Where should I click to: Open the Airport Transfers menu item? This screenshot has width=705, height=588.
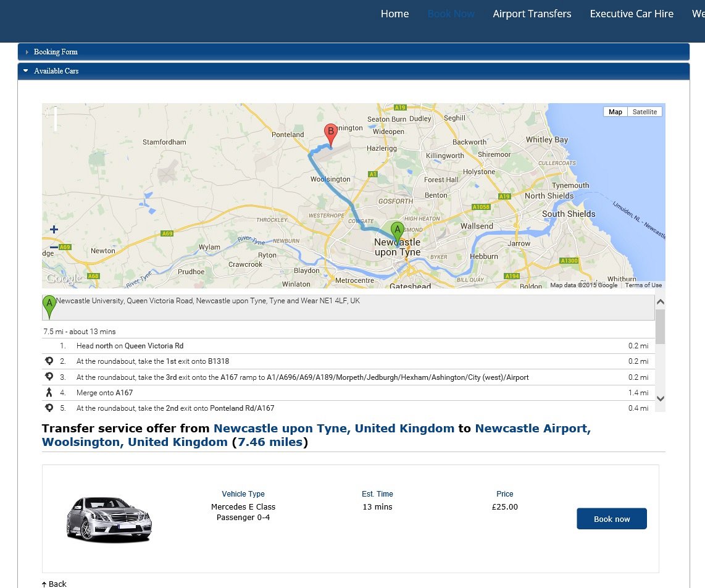pyautogui.click(x=532, y=14)
